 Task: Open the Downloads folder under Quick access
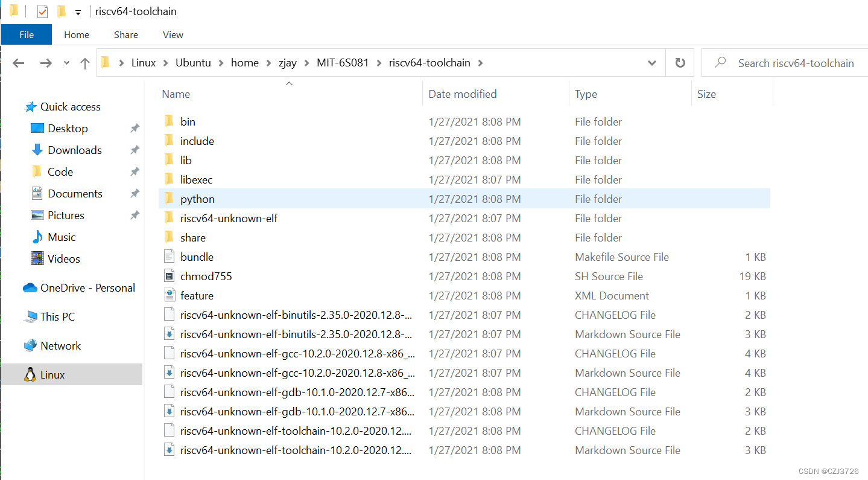coord(75,150)
